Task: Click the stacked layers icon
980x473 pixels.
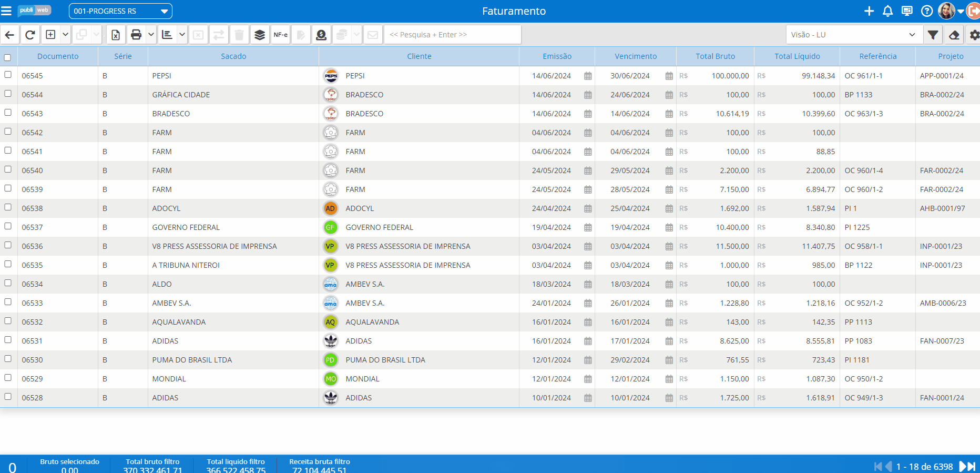Action: pos(260,35)
